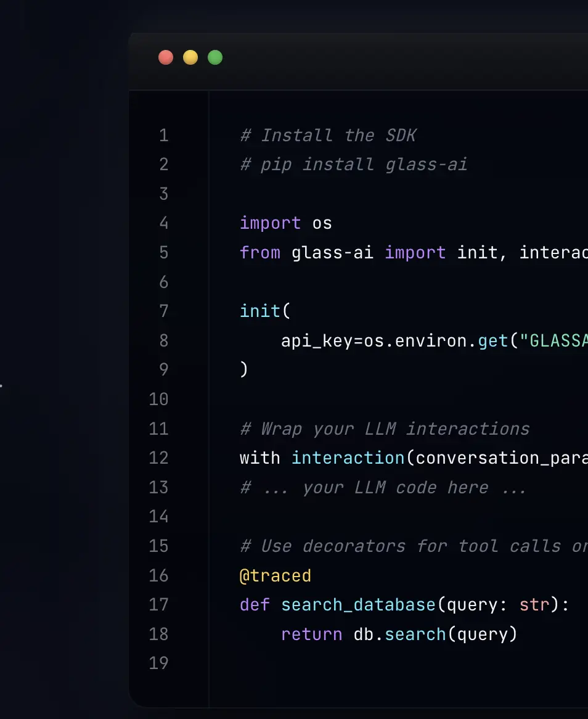Click line number 1 in gutter
588x719 pixels.
(x=163, y=135)
